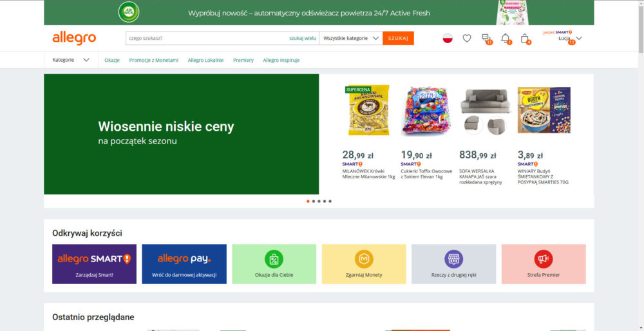This screenshot has height=331, width=644.
Task: Click the szukaj wielu link
Action: click(x=303, y=38)
